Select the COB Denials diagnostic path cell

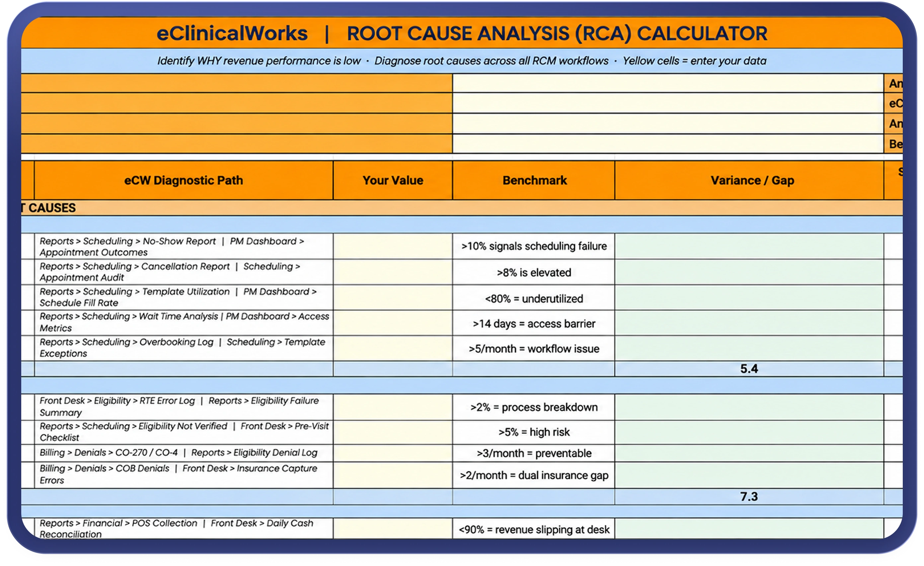click(184, 475)
